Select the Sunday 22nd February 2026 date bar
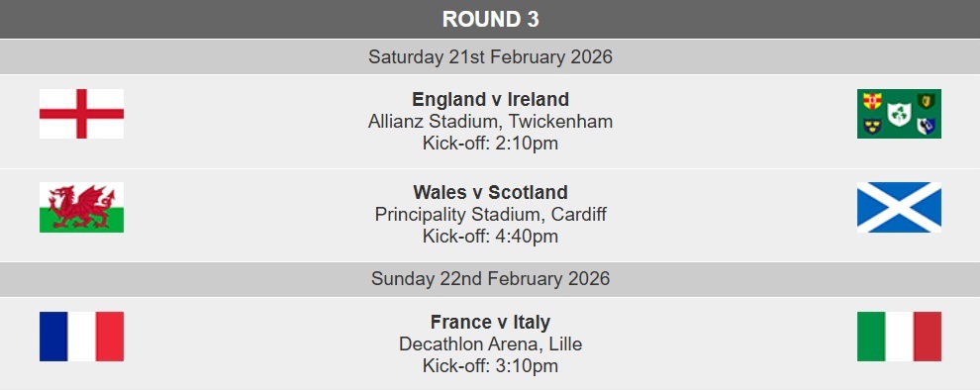 [490, 278]
